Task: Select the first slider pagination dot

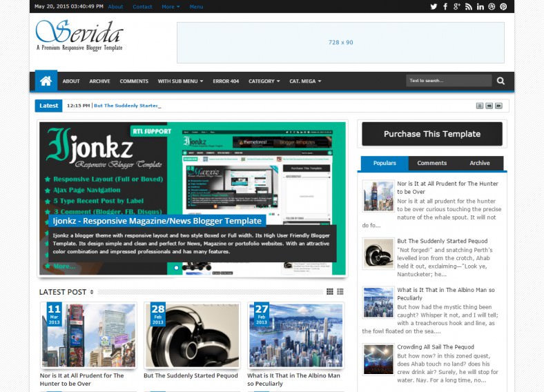Action: [x=176, y=268]
